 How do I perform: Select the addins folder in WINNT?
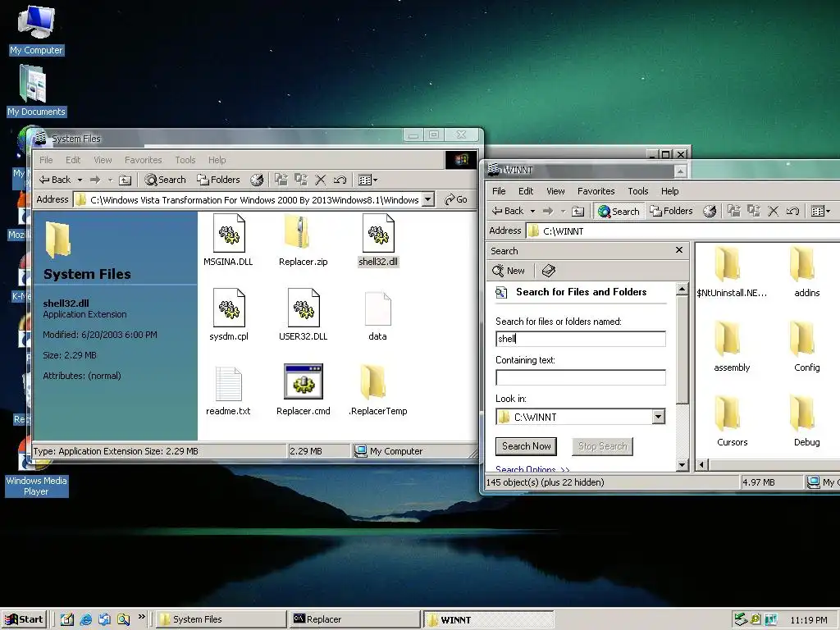click(x=802, y=263)
